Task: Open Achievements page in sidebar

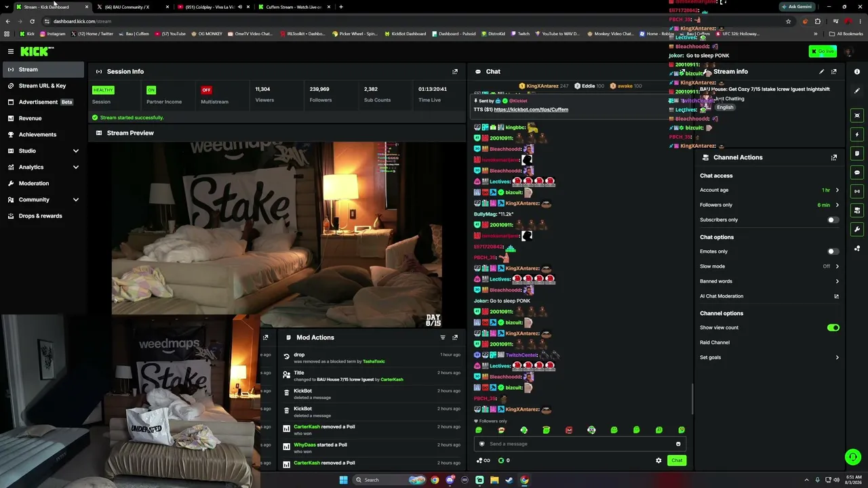Action: pyautogui.click(x=42, y=134)
